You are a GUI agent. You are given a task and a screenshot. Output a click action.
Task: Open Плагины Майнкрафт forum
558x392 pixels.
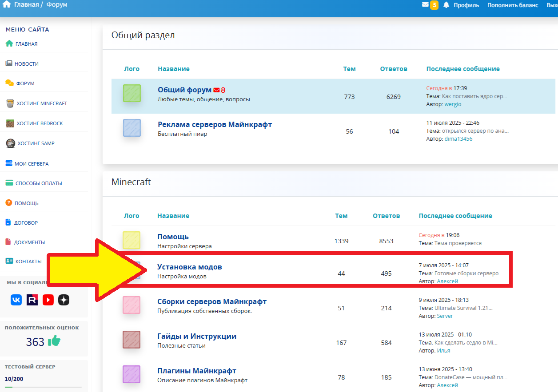pyautogui.click(x=197, y=371)
